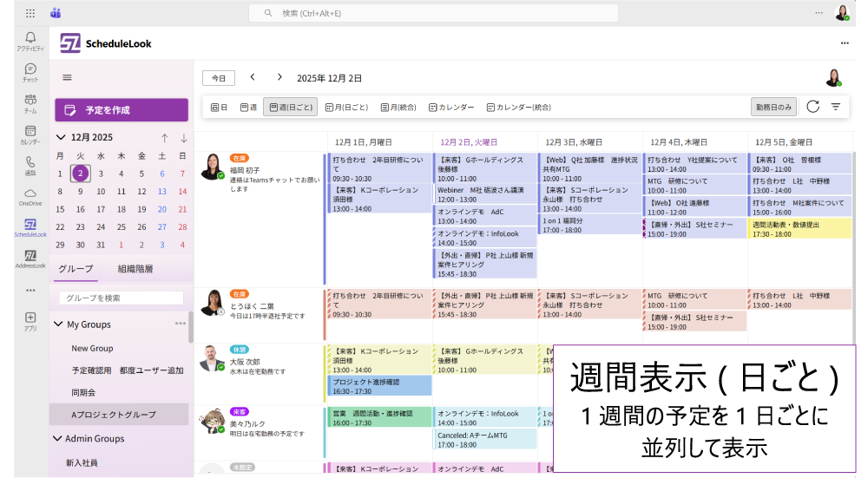
Task: Click the グループを検索 search field
Action: coord(122,298)
